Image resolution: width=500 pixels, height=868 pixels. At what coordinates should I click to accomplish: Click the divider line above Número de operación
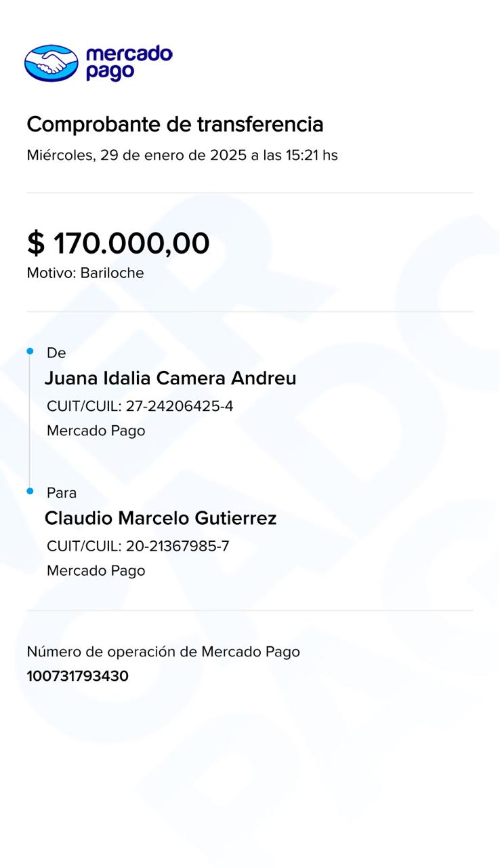[x=250, y=610]
